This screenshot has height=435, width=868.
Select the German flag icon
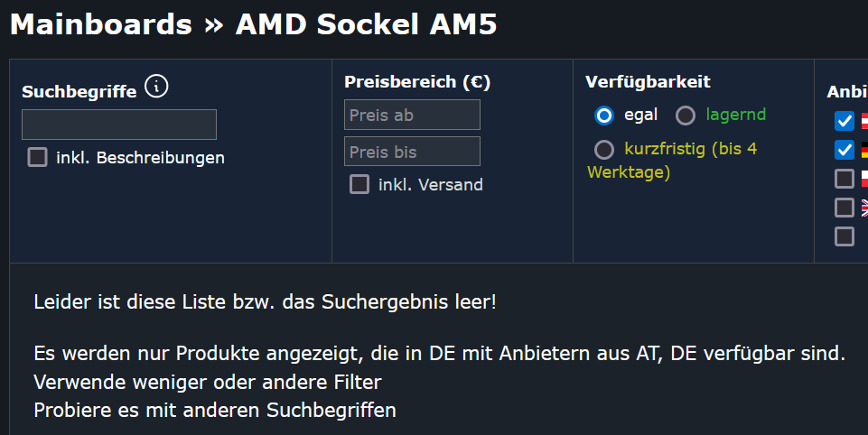(864, 150)
